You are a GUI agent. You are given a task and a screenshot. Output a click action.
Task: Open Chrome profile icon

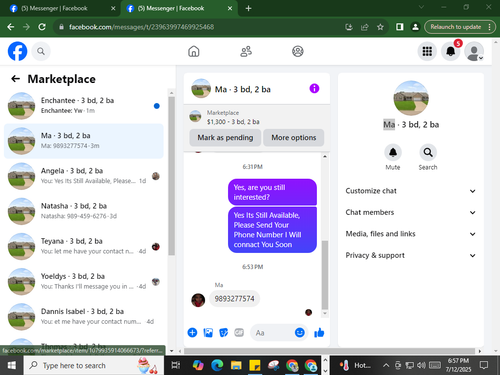coord(415,27)
